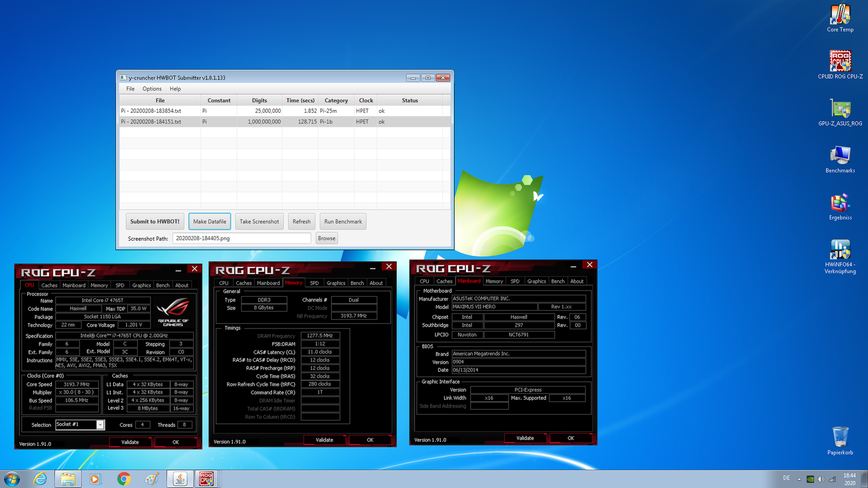Click Browse next to Screenshot Path

(326, 238)
